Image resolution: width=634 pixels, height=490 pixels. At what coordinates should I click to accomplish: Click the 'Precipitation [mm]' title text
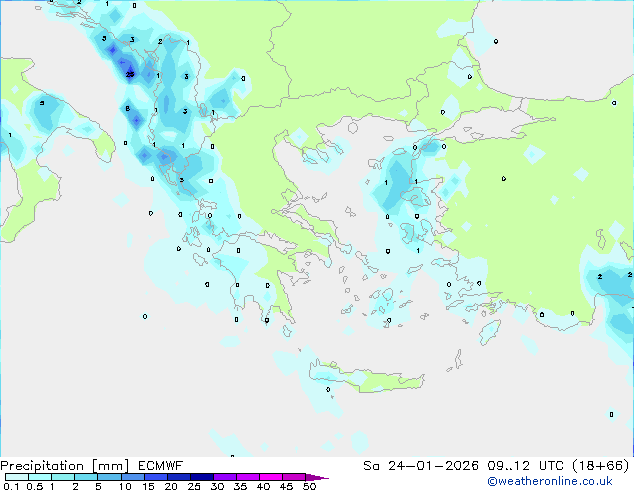coord(65,466)
